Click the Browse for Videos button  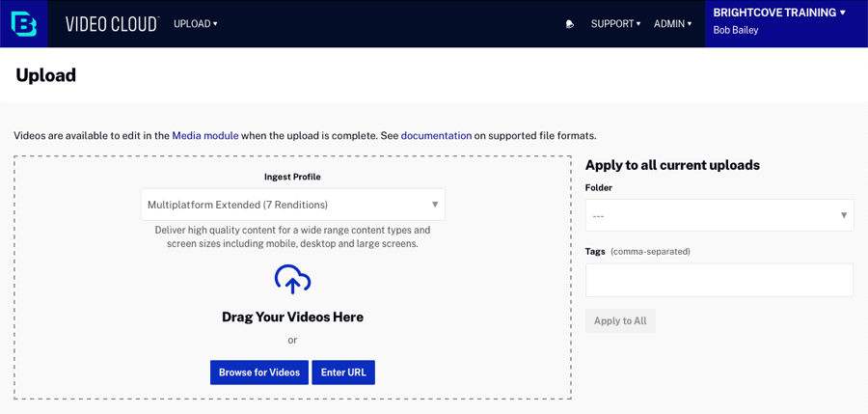click(259, 373)
